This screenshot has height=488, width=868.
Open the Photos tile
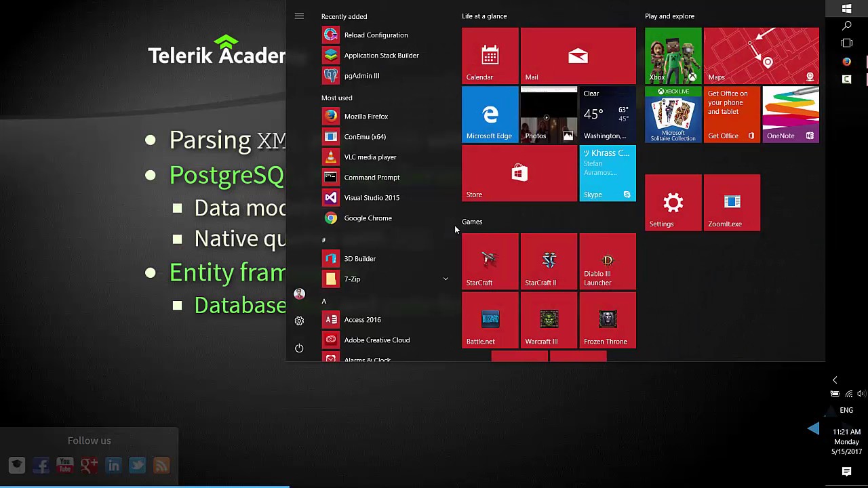pos(549,115)
